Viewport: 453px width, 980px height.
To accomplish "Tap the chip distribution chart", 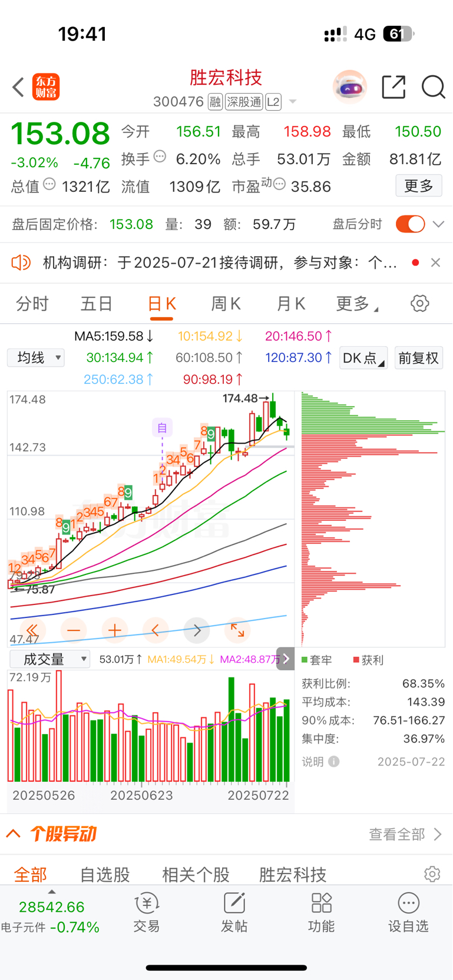I will (373, 519).
